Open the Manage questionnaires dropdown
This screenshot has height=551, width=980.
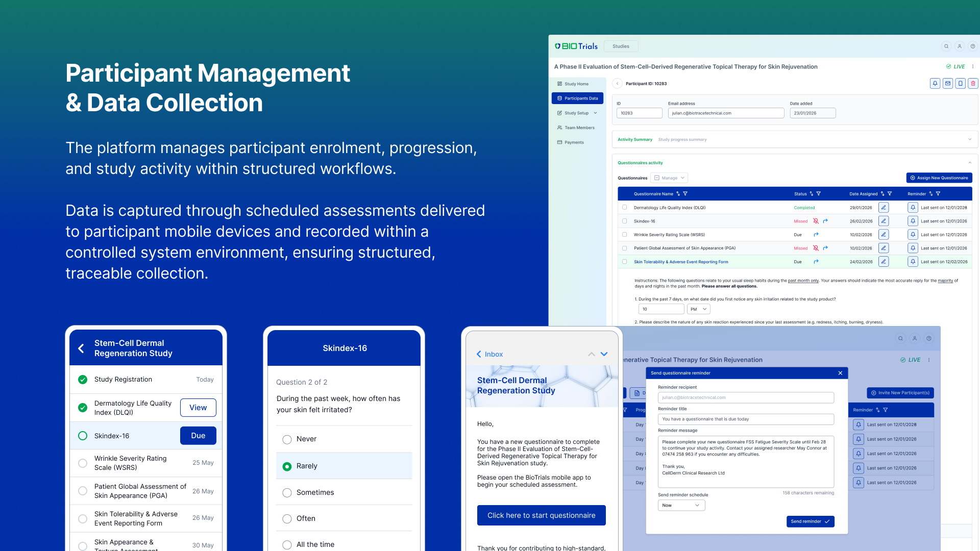670,178
